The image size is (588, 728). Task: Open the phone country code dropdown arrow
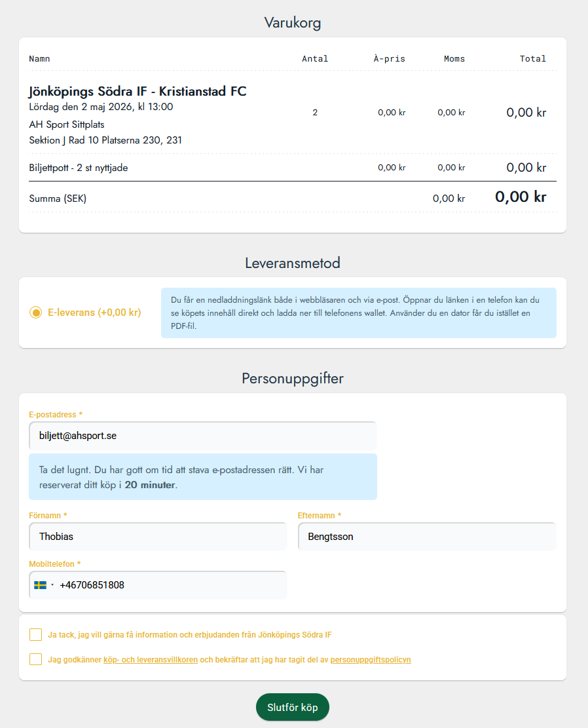tap(52, 585)
